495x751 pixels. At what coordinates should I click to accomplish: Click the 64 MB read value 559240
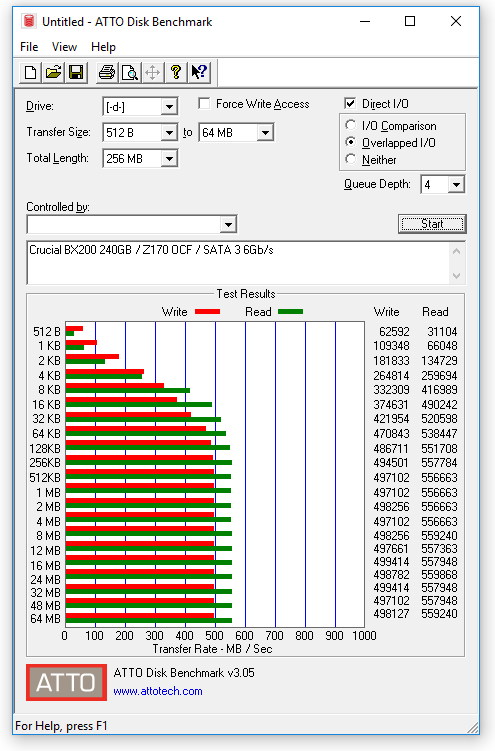click(439, 614)
